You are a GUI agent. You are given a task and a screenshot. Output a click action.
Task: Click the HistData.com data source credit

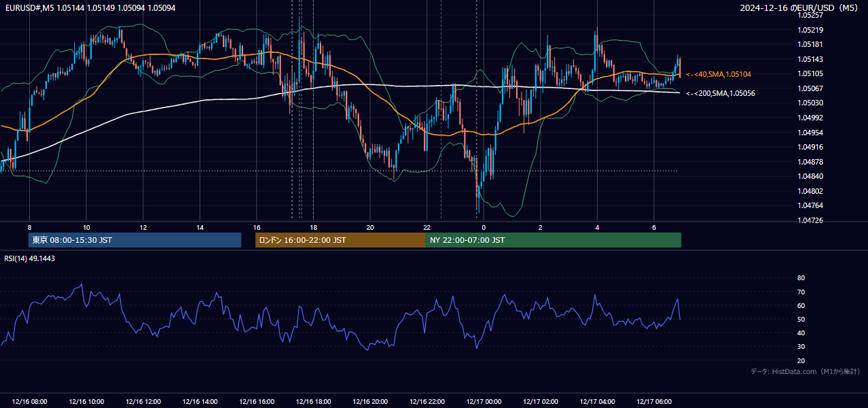tap(806, 371)
